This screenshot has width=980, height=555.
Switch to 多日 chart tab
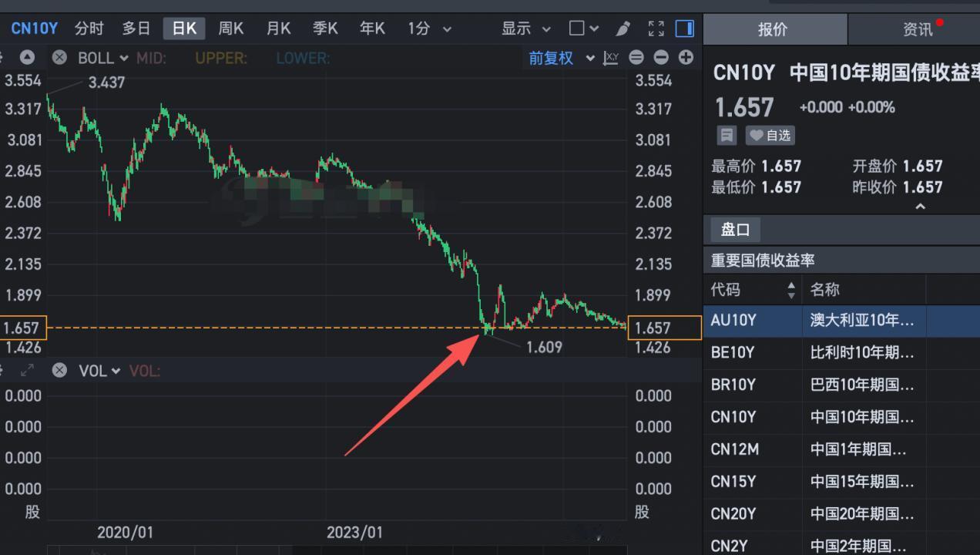136,29
